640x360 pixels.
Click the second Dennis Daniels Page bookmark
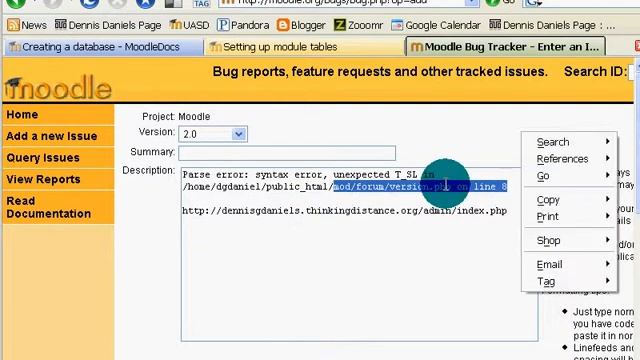tap(551, 25)
